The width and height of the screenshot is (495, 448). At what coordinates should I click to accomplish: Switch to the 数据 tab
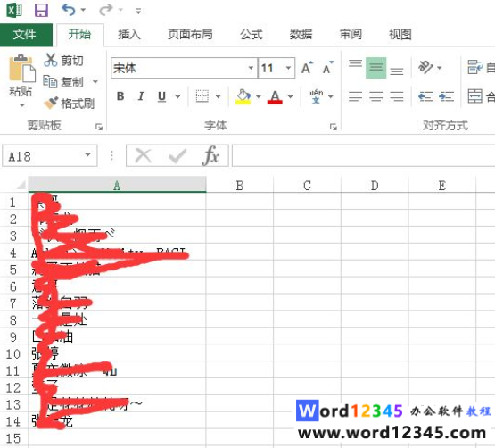coord(301,35)
